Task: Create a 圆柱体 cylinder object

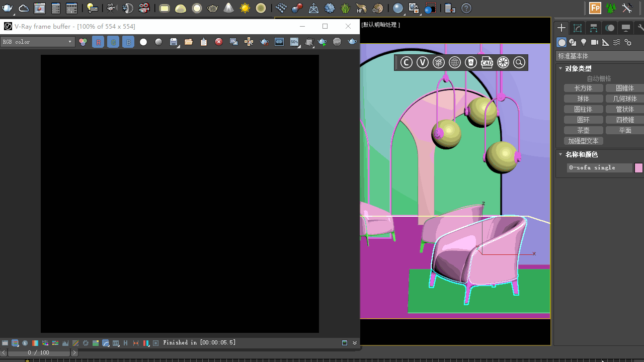Action: coord(583,109)
